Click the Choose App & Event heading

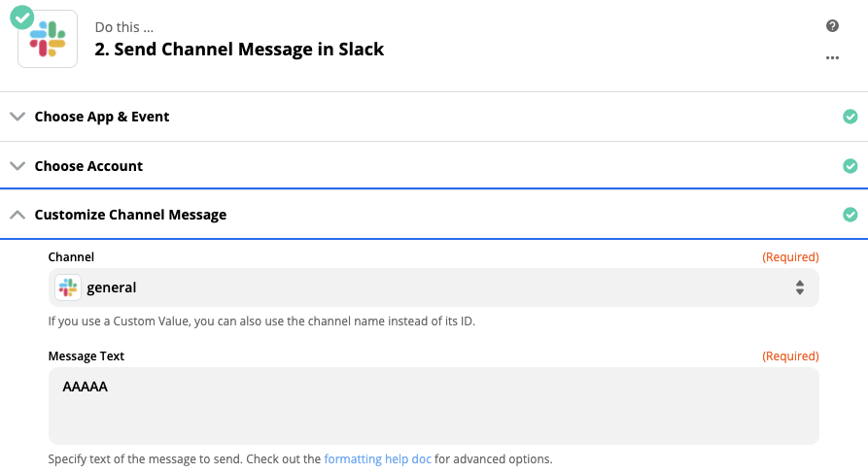102,117
